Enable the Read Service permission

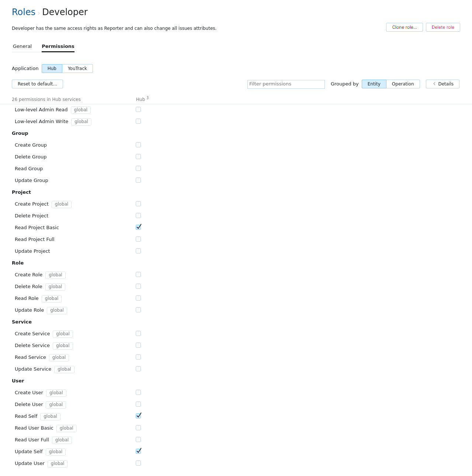pyautogui.click(x=138, y=357)
